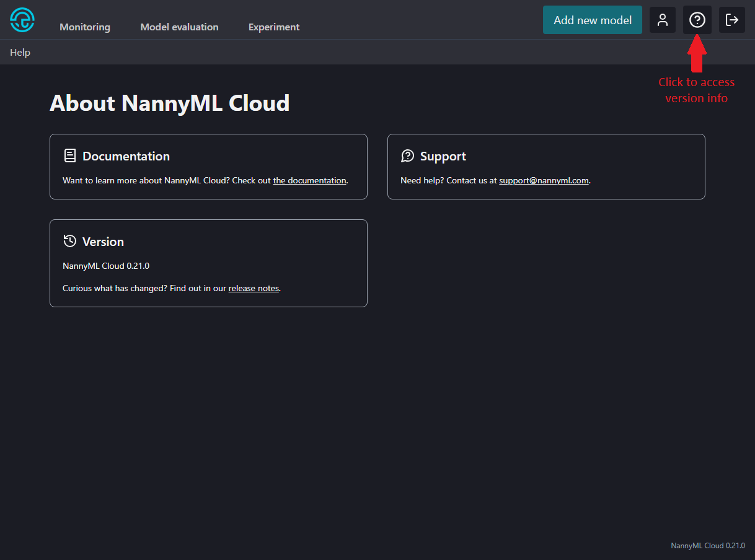Click the red 'Click to access version info' annotation
Image resolution: width=755 pixels, height=560 pixels.
click(696, 90)
